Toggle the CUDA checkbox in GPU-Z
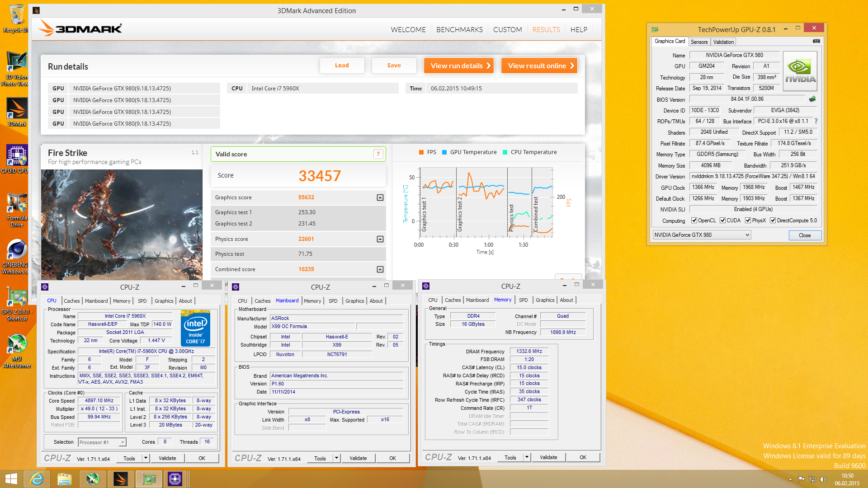Screen dimensions: 868x488 (722, 221)
